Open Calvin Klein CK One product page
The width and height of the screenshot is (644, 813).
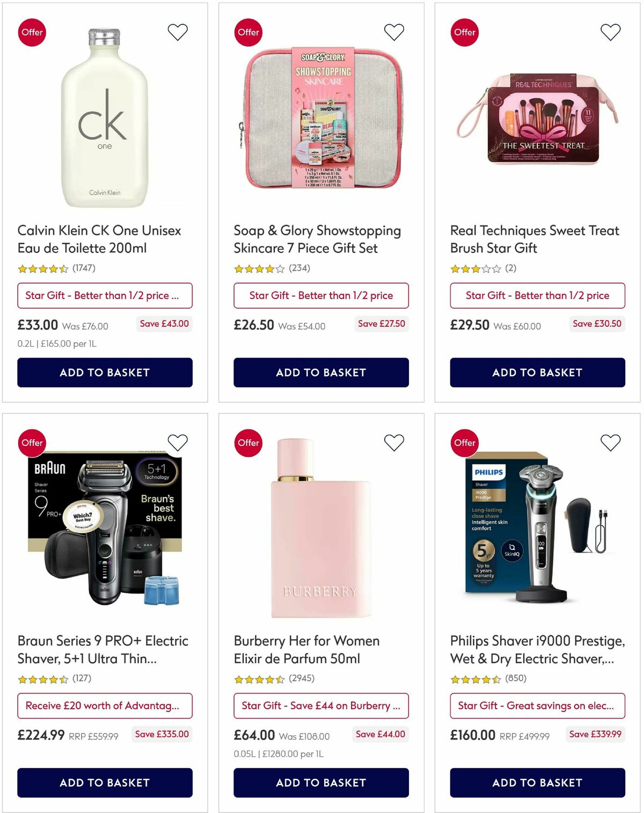click(x=99, y=239)
